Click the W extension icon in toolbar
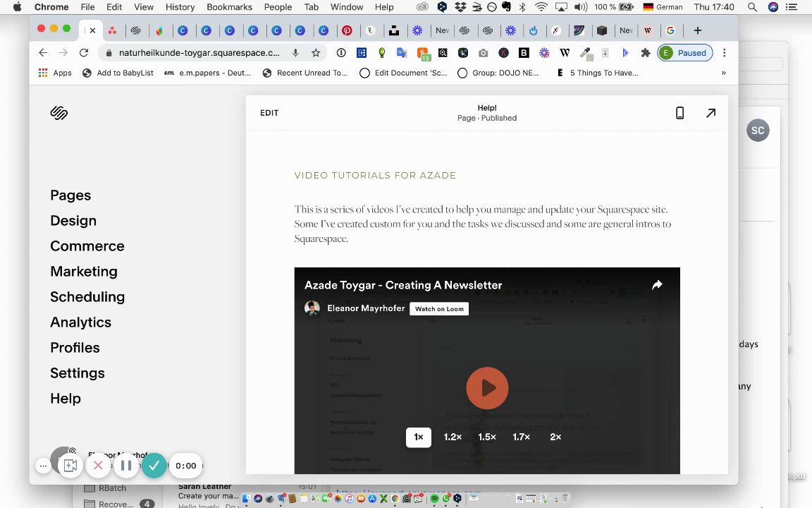812x508 pixels. [565, 53]
